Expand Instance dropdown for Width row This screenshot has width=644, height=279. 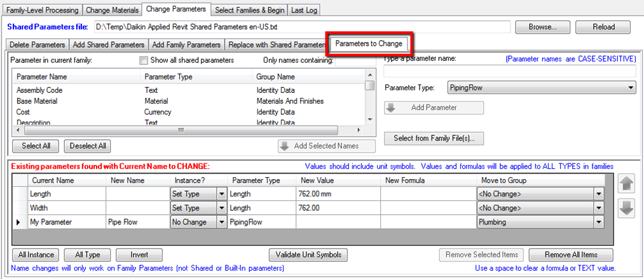222,208
